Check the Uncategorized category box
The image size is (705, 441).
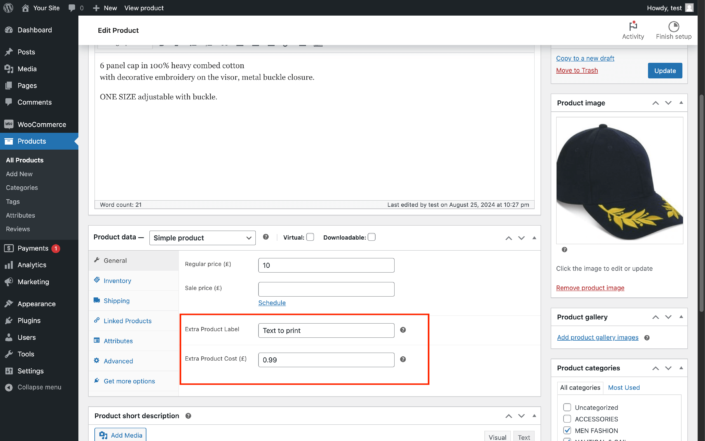coord(567,407)
